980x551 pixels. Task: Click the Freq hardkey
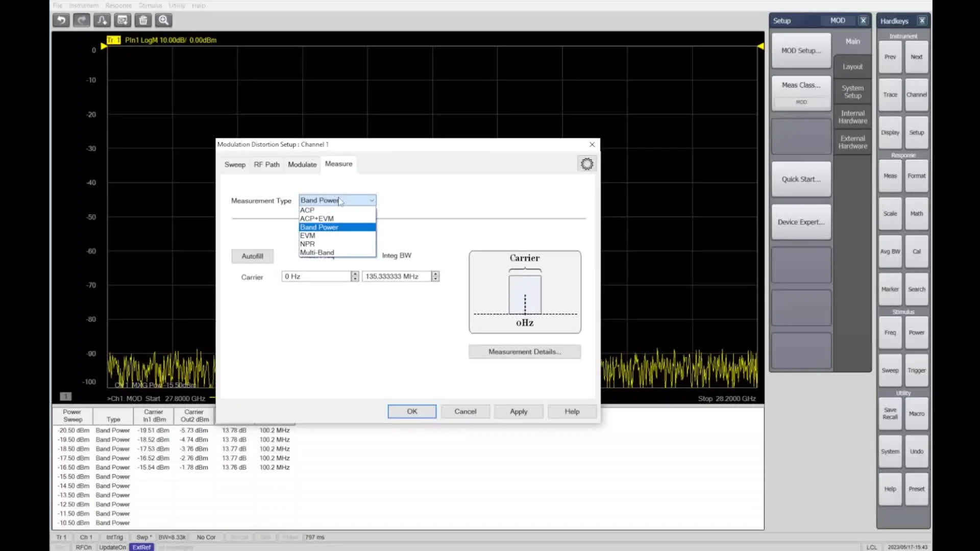pos(890,332)
